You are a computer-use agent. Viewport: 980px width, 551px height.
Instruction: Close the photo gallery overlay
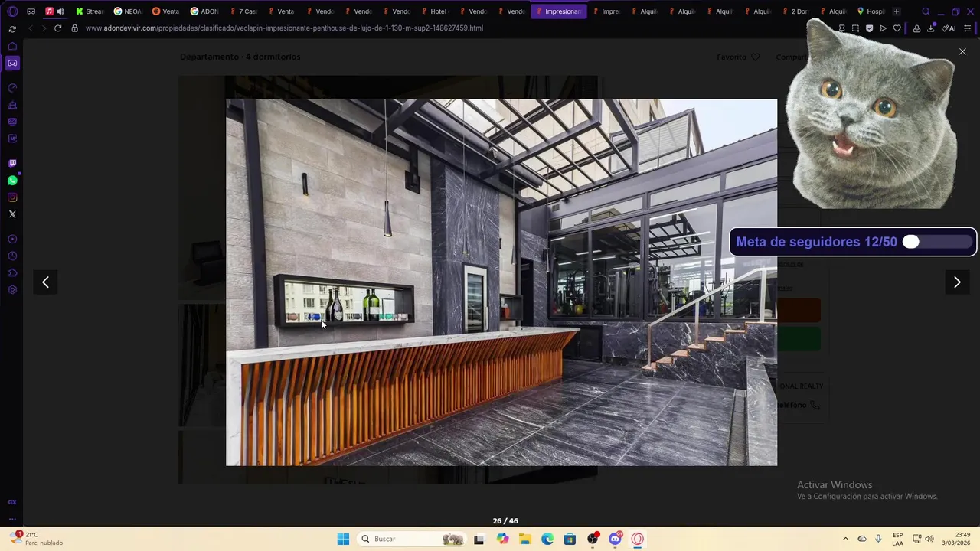[x=962, y=51]
